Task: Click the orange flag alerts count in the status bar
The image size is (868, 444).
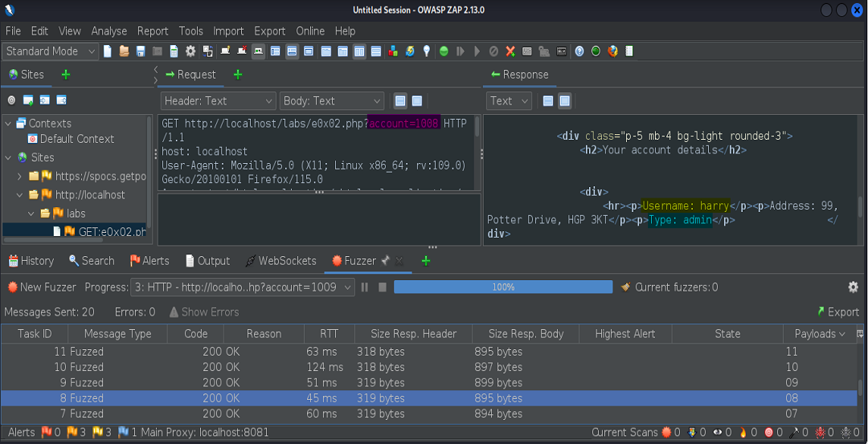Action: (76, 433)
